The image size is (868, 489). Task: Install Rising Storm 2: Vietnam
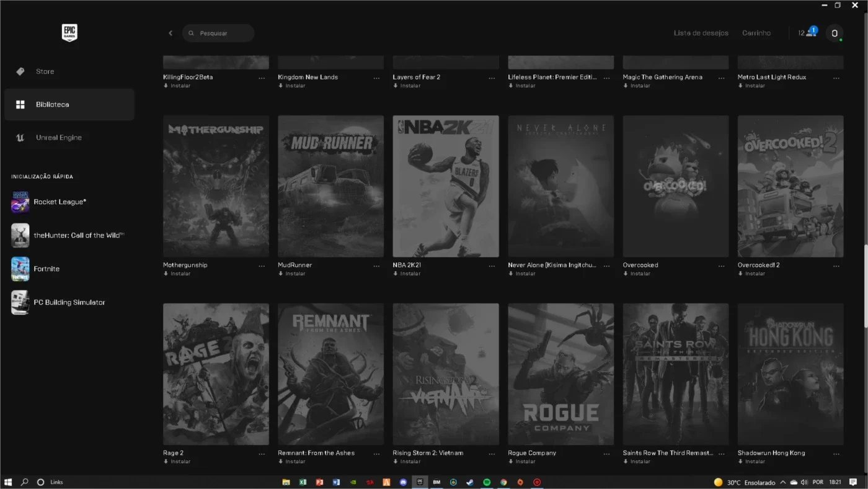(x=407, y=462)
